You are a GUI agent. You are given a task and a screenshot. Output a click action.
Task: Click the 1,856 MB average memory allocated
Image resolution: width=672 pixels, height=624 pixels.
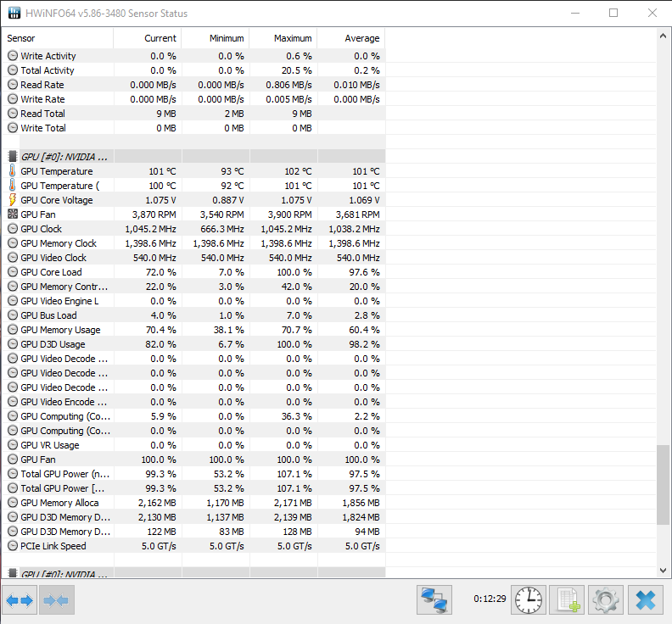pyautogui.click(x=361, y=503)
